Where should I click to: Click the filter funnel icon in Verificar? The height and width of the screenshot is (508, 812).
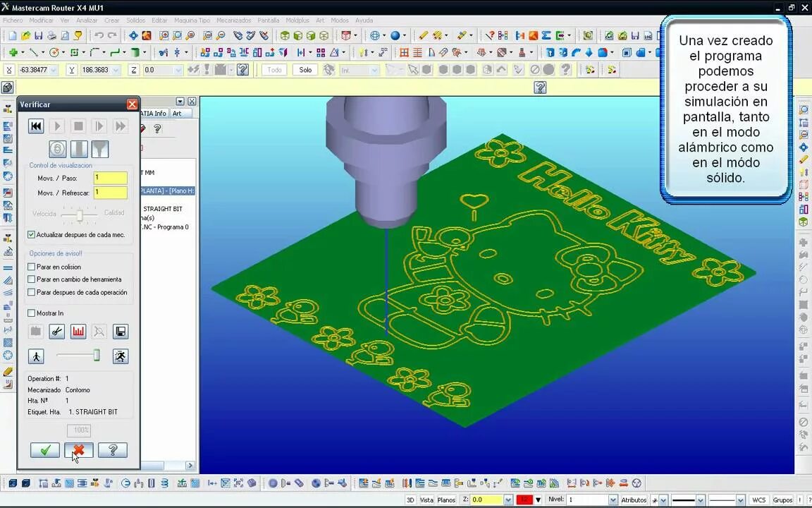[100, 150]
